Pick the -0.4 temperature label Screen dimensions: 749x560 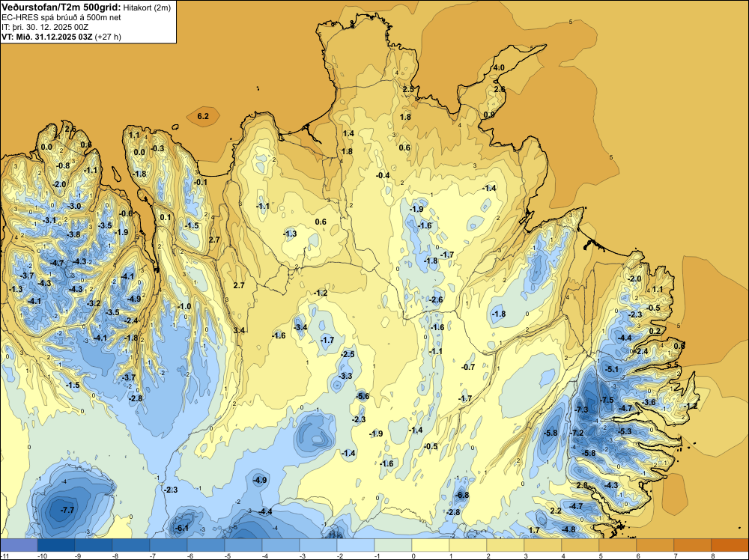coord(383,176)
